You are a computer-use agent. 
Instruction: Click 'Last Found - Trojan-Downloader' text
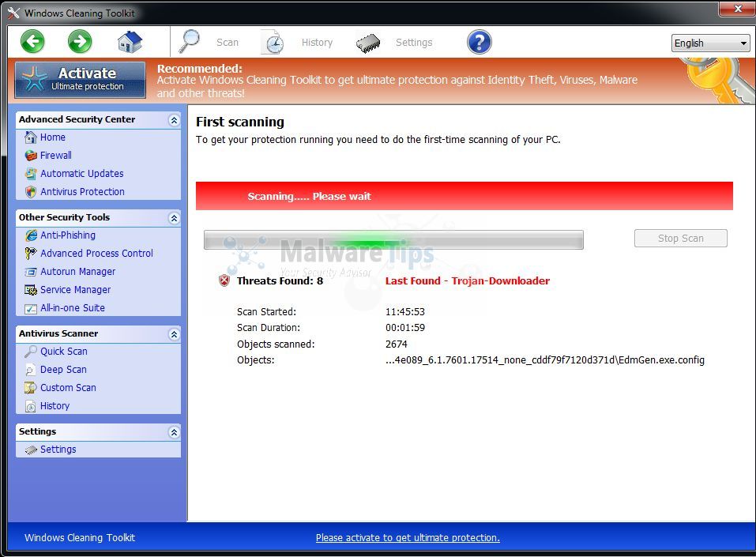467,280
